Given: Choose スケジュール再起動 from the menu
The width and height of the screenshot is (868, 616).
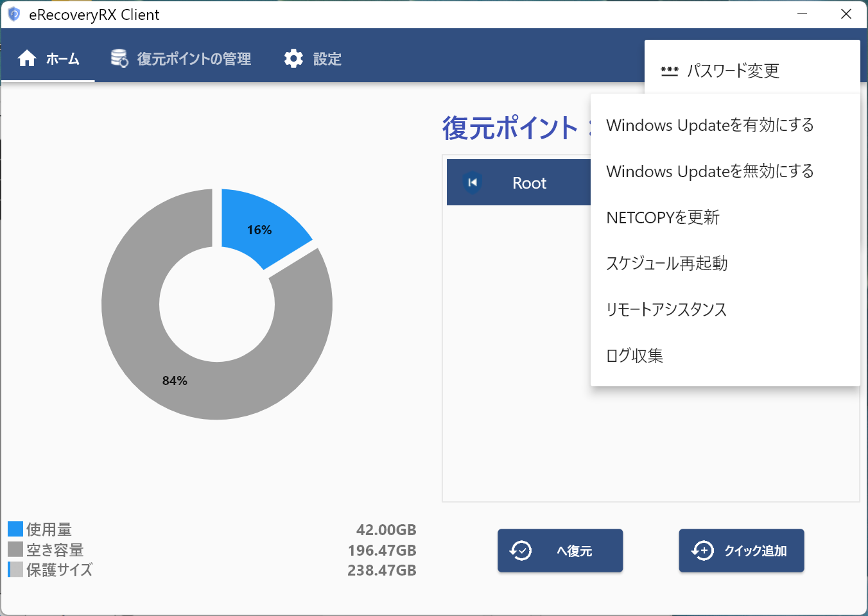Looking at the screenshot, I should coord(666,264).
